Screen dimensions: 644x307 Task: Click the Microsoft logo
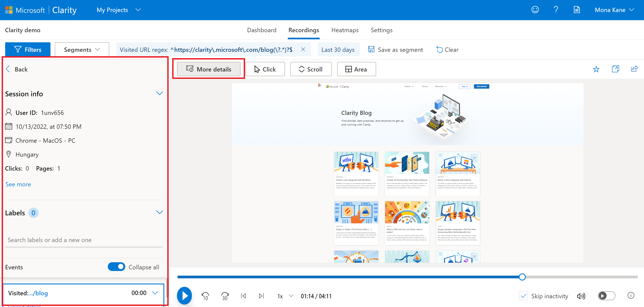click(9, 10)
